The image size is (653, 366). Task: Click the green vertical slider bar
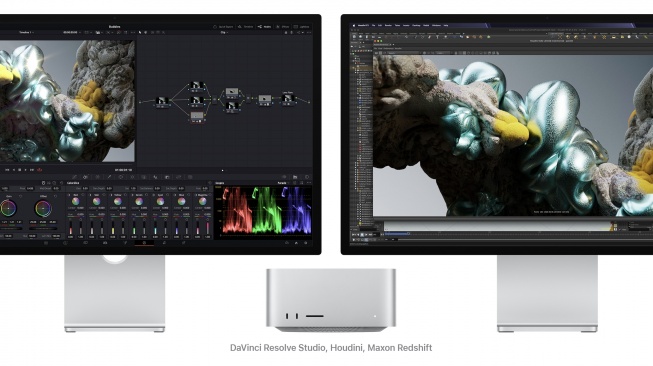coord(134,228)
